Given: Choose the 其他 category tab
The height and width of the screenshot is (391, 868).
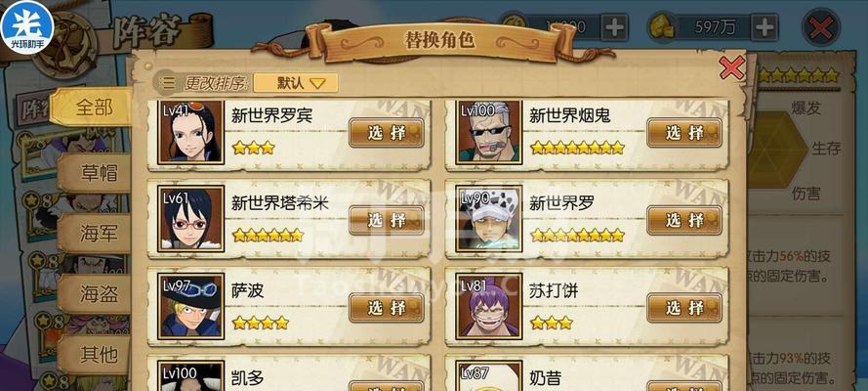Looking at the screenshot, I should click(x=97, y=353).
